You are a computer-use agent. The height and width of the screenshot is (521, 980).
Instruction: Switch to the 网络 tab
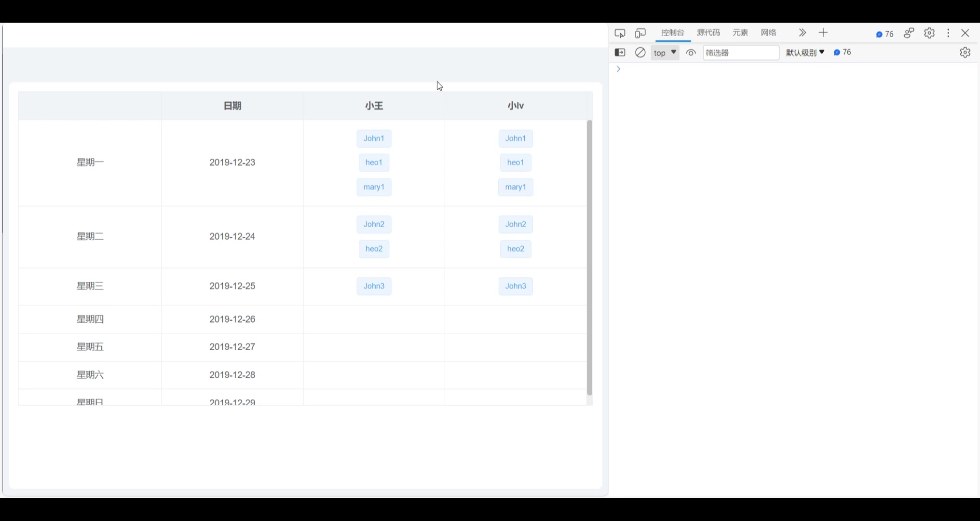[x=768, y=33]
